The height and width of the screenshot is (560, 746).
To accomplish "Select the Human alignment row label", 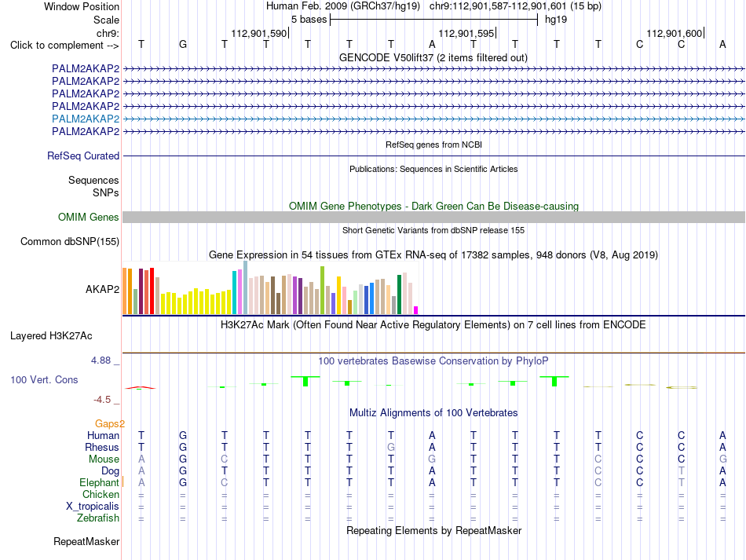I will click(103, 435).
